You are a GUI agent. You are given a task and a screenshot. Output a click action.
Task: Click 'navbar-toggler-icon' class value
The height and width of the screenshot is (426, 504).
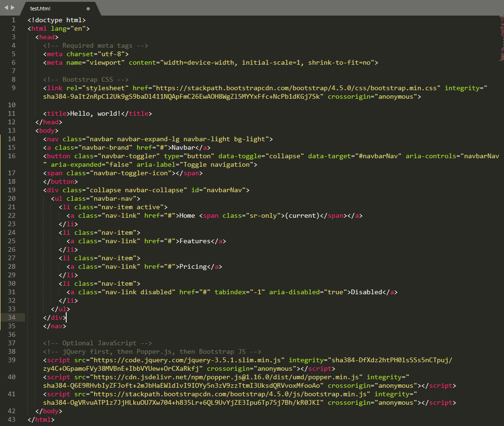coord(130,173)
